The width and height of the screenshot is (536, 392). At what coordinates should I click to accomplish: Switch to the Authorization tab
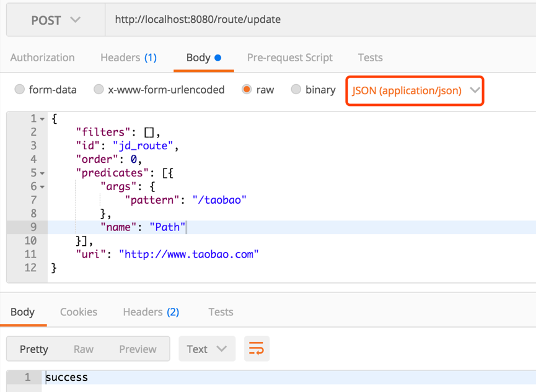click(x=42, y=58)
